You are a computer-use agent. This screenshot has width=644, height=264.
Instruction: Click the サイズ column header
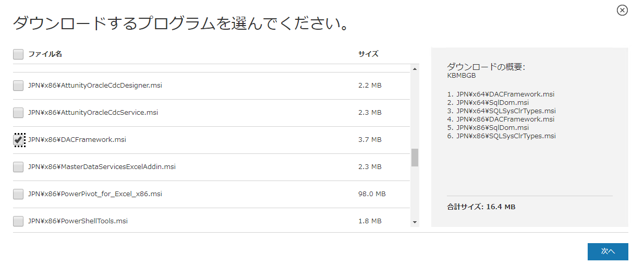(368, 54)
